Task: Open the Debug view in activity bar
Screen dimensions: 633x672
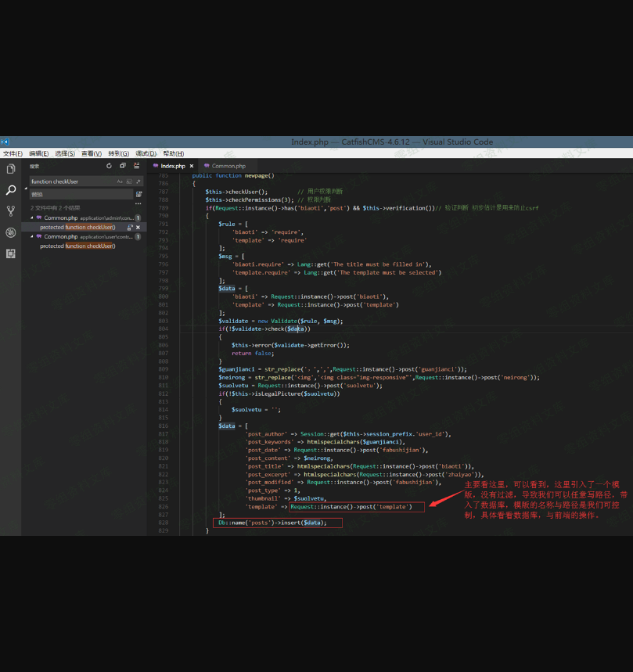Action: pyautogui.click(x=11, y=232)
